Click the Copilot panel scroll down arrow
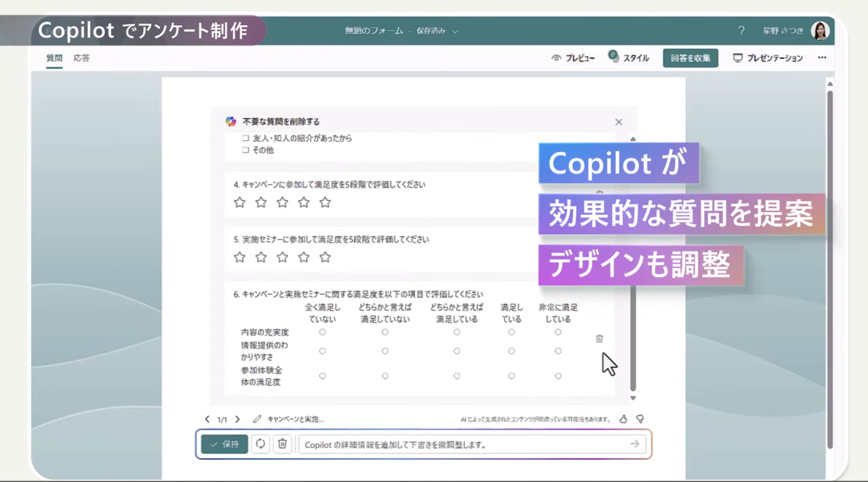 [x=633, y=398]
